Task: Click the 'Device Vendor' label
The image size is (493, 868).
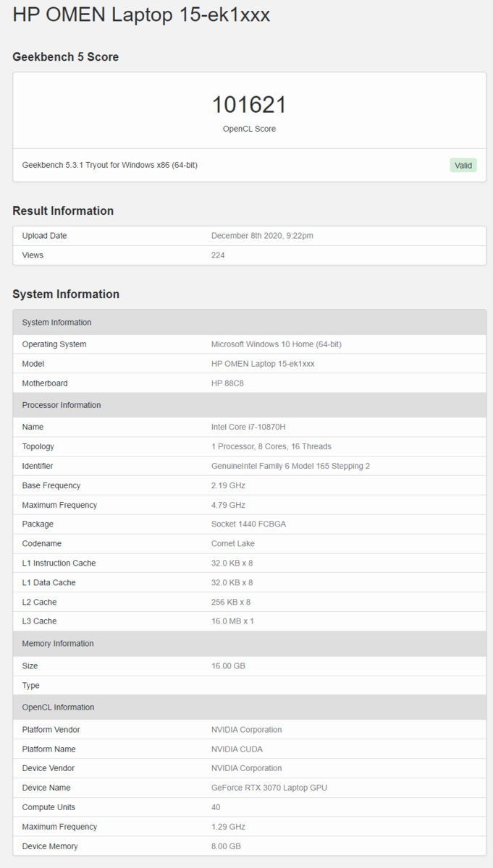Action: pyautogui.click(x=48, y=768)
